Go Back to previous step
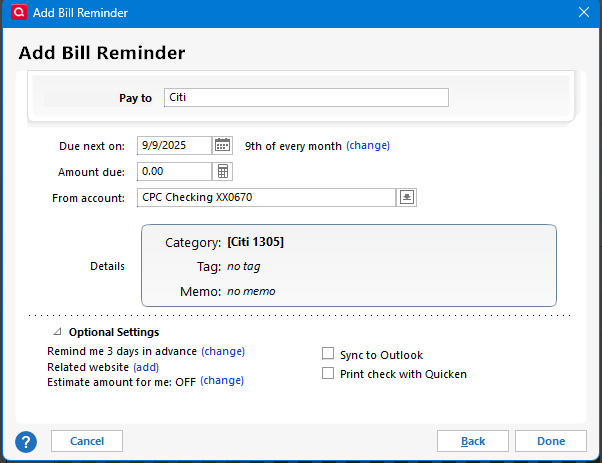Image resolution: width=602 pixels, height=463 pixels. coord(473,441)
